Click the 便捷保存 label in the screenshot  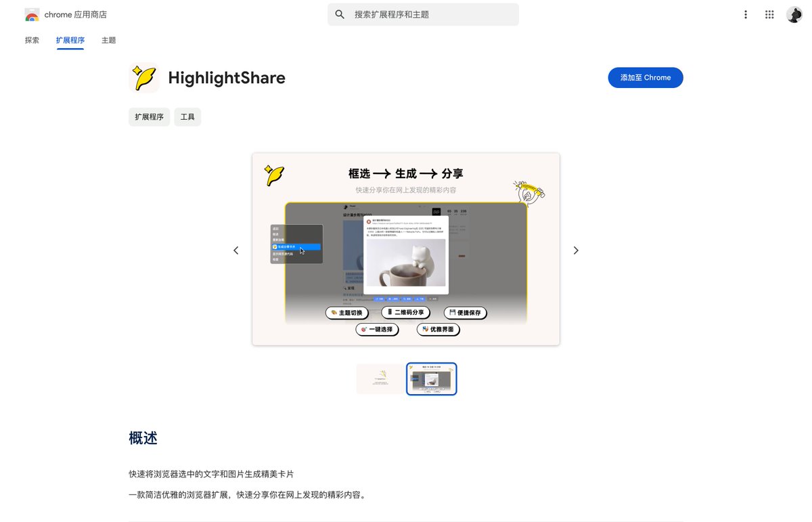[466, 313]
